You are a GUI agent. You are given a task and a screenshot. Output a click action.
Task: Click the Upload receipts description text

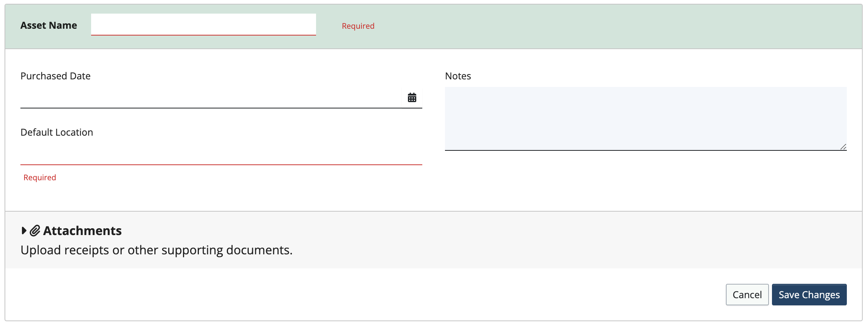(x=157, y=250)
